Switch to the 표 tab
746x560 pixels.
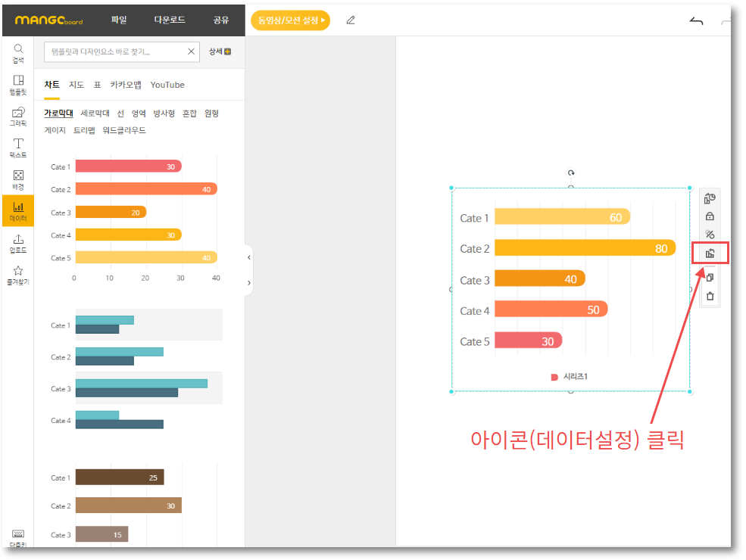(x=97, y=85)
